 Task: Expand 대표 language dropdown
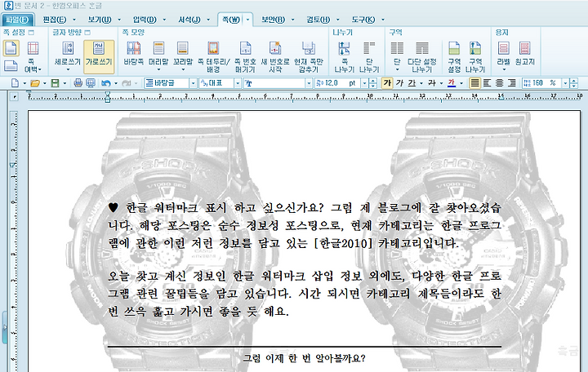(x=238, y=82)
